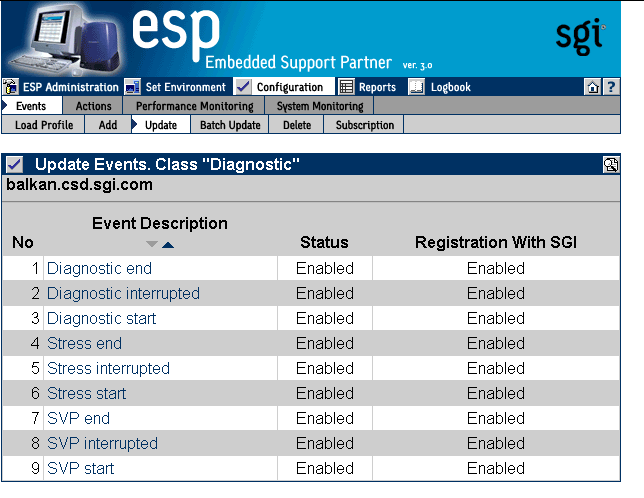Select the Delete sub-tab

(x=297, y=125)
